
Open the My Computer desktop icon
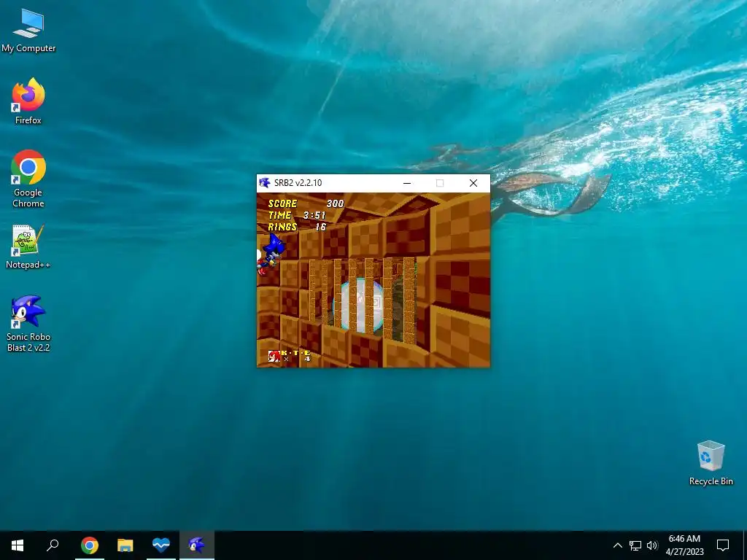click(x=28, y=30)
